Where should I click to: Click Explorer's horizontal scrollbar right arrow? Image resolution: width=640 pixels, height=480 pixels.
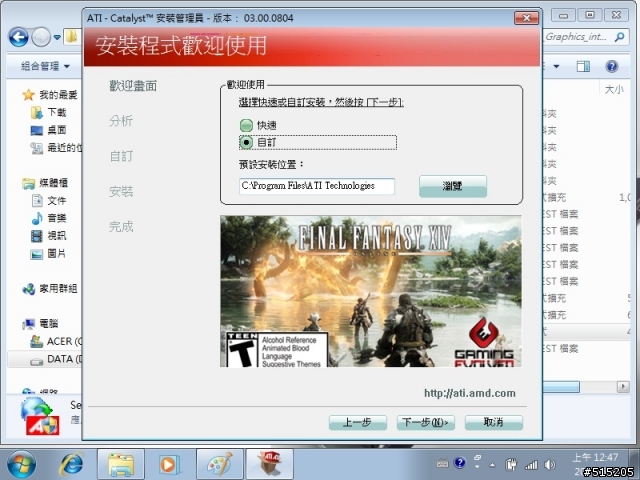[623, 386]
